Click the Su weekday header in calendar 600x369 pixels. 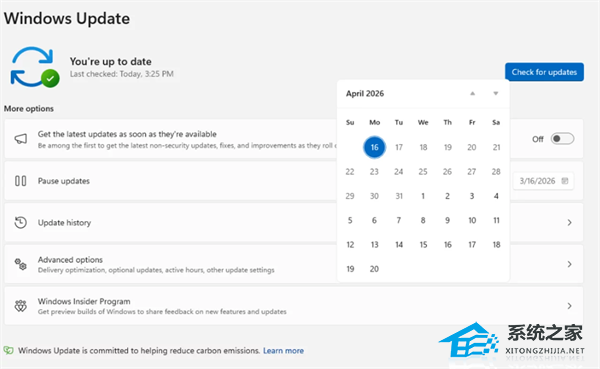point(350,122)
